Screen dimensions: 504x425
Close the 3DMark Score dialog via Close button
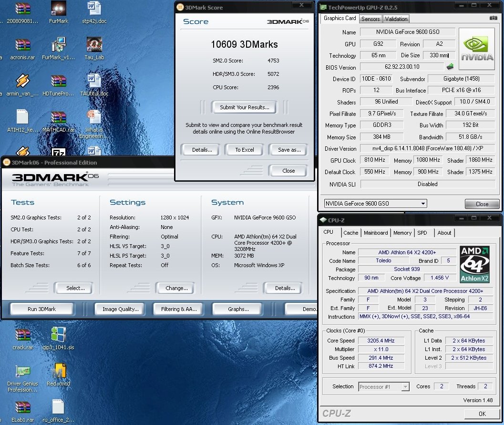[x=288, y=171]
